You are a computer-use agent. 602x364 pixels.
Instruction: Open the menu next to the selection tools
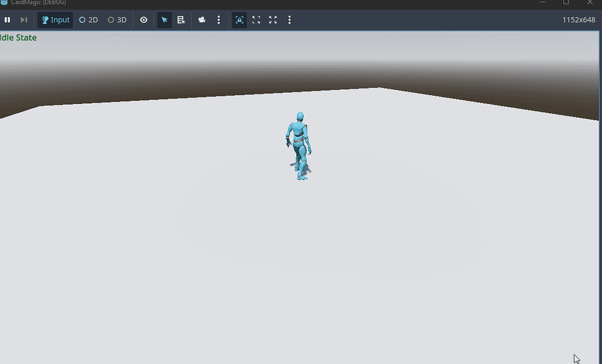pos(219,19)
